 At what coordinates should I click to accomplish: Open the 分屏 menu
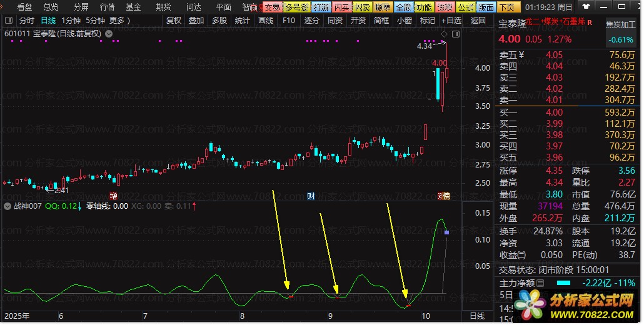(81, 7)
